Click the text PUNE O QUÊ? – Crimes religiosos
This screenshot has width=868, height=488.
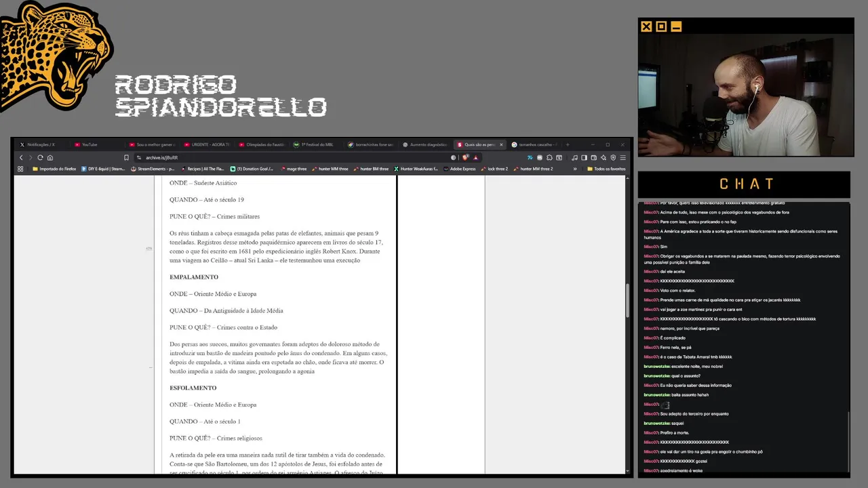[216, 438]
